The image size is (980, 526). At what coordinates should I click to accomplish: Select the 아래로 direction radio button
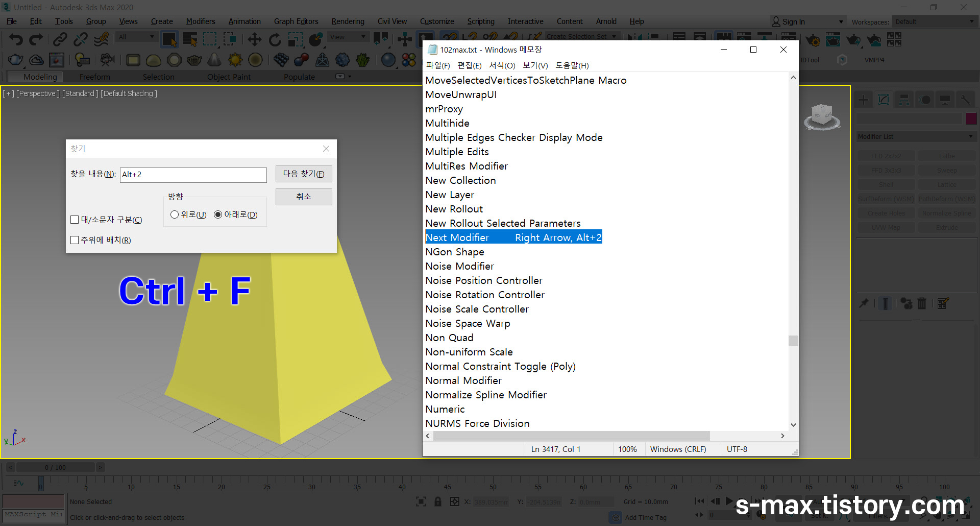point(218,214)
